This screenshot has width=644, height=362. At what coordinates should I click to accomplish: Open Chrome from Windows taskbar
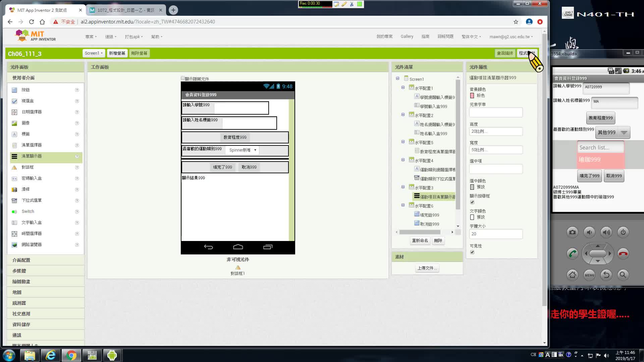[71, 355]
